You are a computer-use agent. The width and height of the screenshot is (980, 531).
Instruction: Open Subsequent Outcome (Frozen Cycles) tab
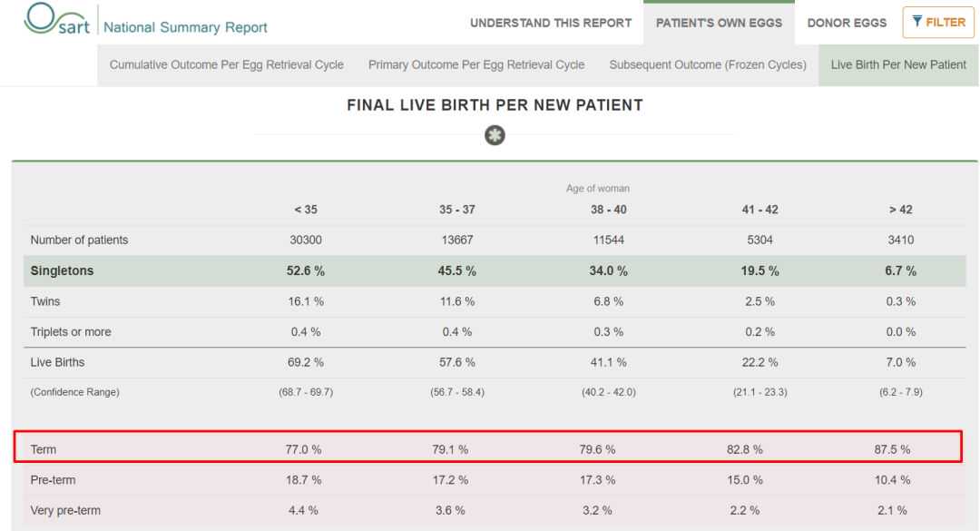708,65
